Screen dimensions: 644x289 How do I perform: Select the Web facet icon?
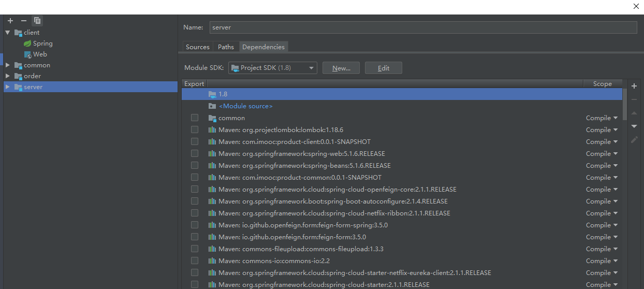point(28,54)
